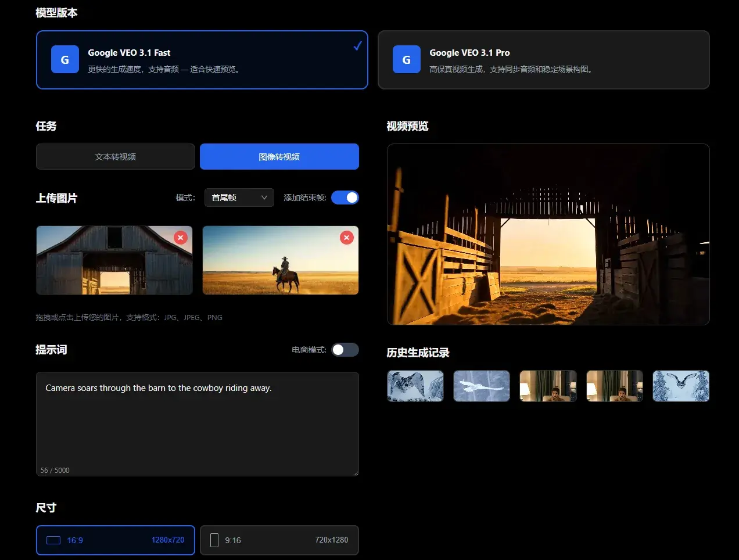Open the first history thumbnail of snowy owl
Viewport: 739px width, 560px height.
415,386
